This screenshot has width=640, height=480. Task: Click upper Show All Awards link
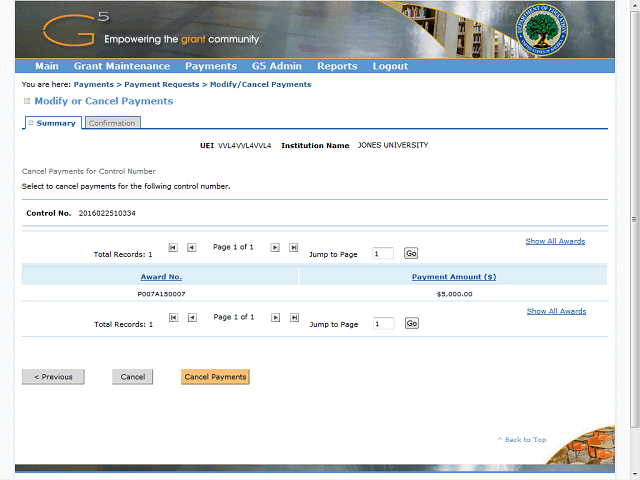tap(555, 241)
